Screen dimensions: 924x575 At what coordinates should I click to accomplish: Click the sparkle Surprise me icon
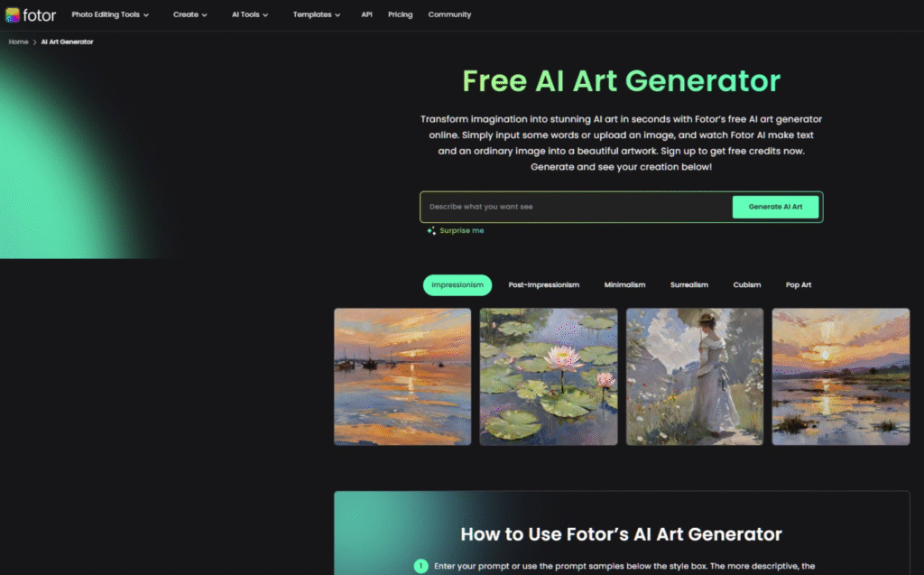tap(431, 230)
